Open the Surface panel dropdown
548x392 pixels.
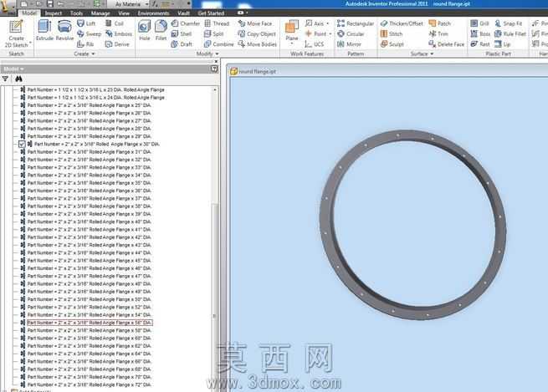[423, 53]
